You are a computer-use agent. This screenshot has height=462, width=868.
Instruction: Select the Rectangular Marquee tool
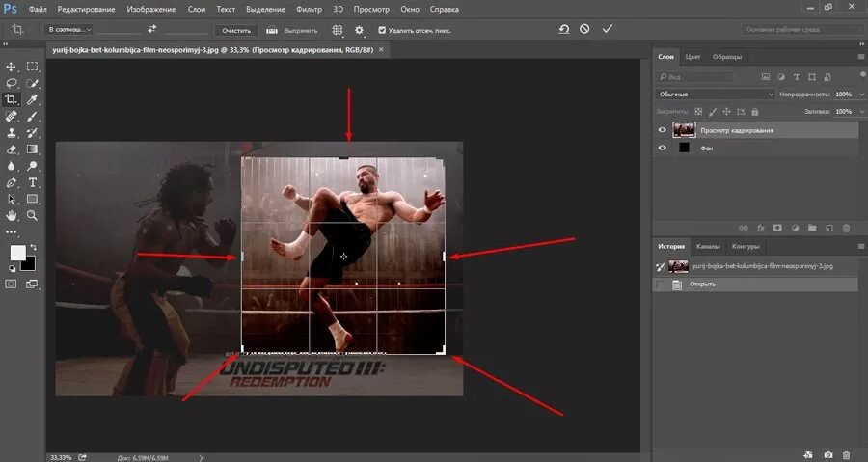tap(32, 67)
